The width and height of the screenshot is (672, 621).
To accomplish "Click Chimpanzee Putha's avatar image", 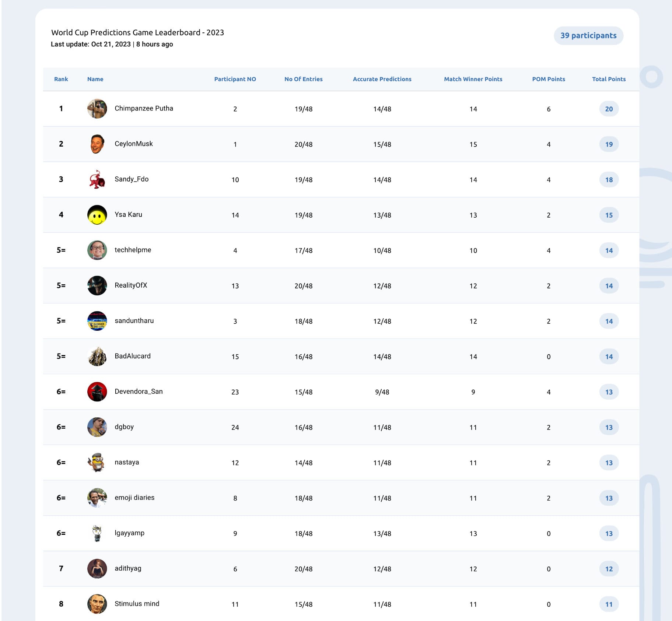I will coord(97,109).
